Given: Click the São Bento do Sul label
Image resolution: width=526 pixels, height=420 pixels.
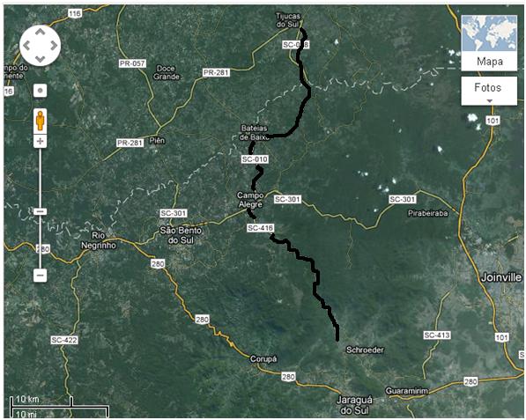Looking at the screenshot, I should 181,235.
